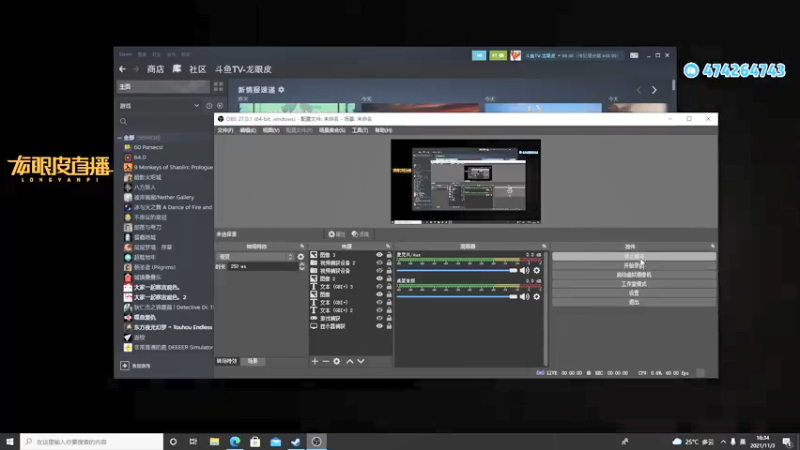800x450 pixels.
Task: Open the 文件(F) menu in OBS
Action: pyautogui.click(x=225, y=131)
